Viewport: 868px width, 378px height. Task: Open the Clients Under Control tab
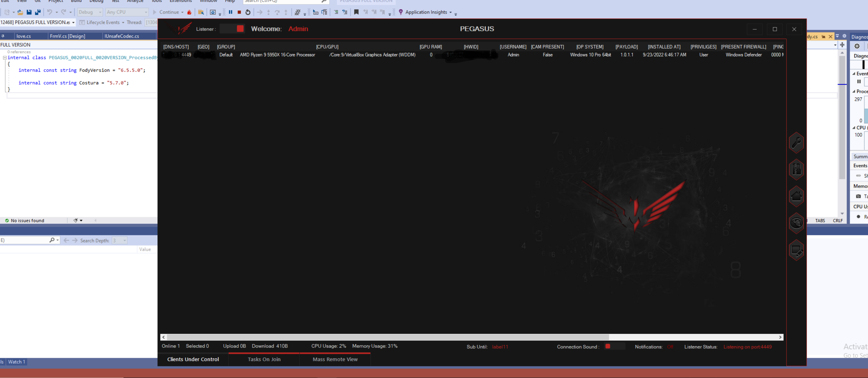(193, 359)
